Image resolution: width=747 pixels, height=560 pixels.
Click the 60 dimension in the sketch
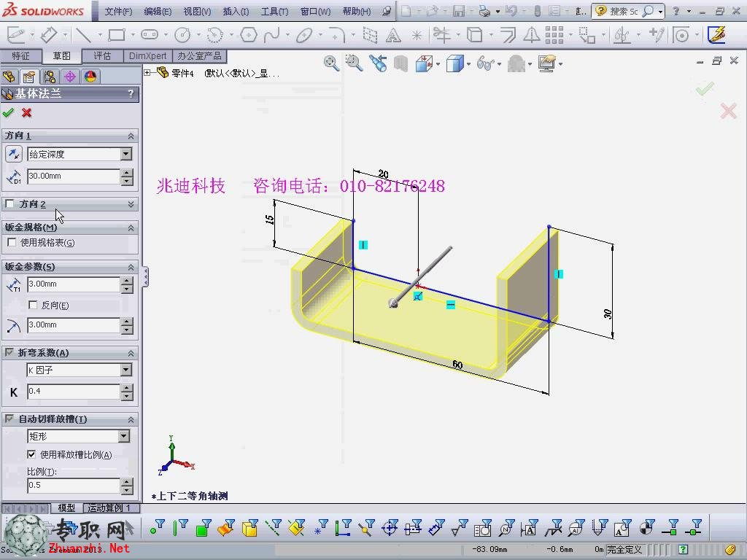point(457,365)
